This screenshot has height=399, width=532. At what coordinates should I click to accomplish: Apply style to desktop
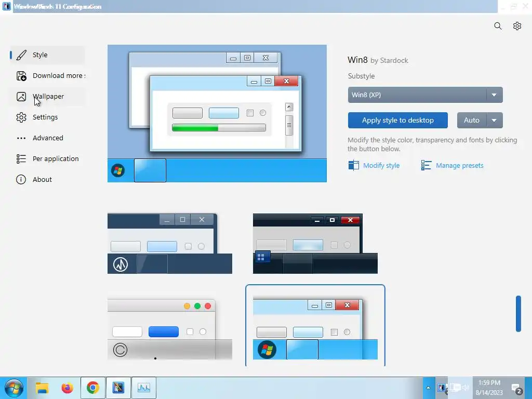[x=397, y=121]
